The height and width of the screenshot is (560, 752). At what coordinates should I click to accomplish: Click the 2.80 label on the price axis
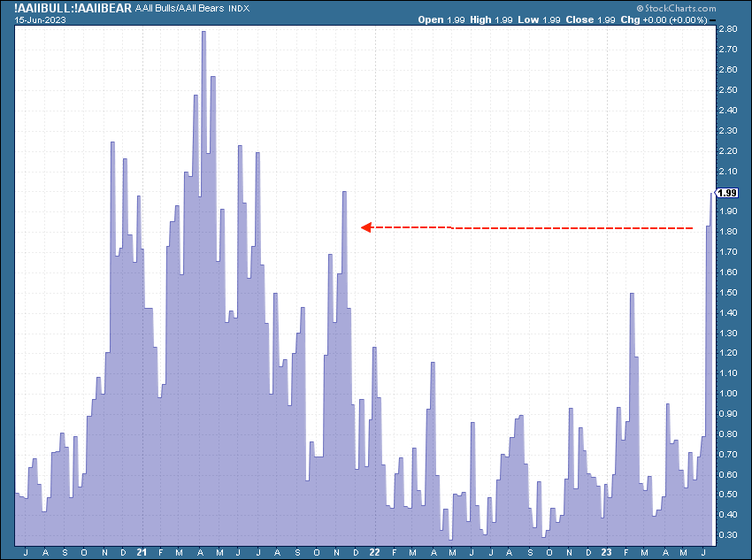pyautogui.click(x=727, y=29)
